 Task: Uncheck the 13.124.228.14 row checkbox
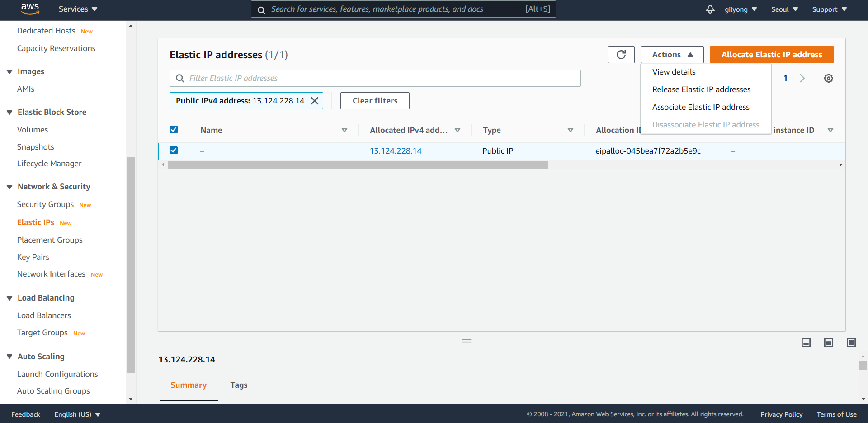[x=174, y=150]
